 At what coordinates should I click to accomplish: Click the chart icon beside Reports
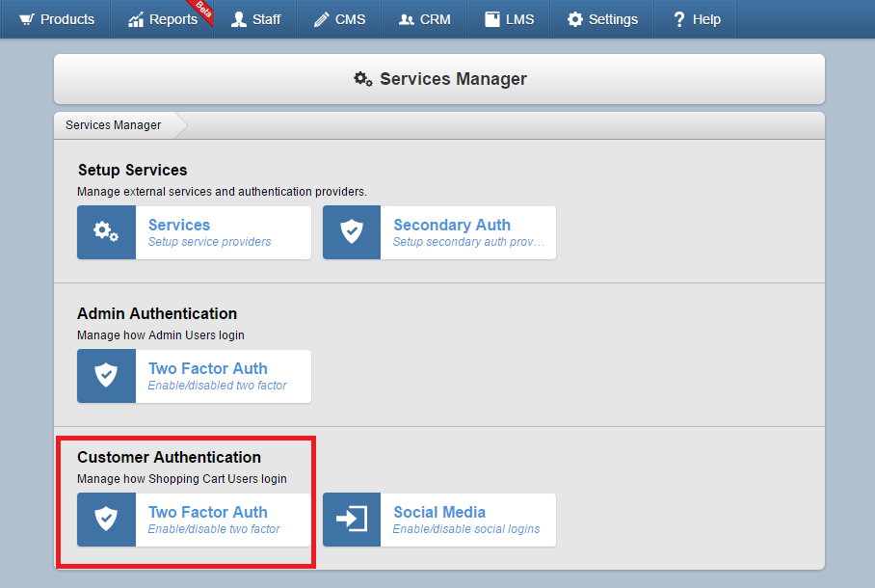coord(136,19)
